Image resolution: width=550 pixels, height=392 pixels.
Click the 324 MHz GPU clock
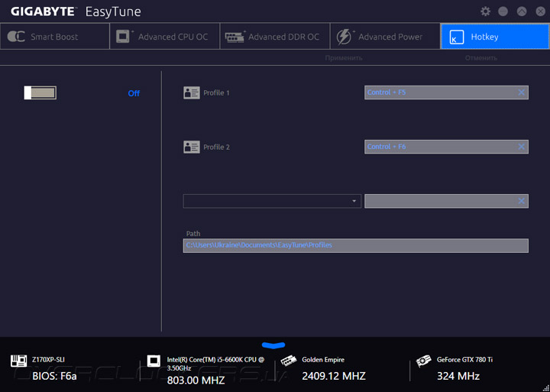(x=458, y=376)
